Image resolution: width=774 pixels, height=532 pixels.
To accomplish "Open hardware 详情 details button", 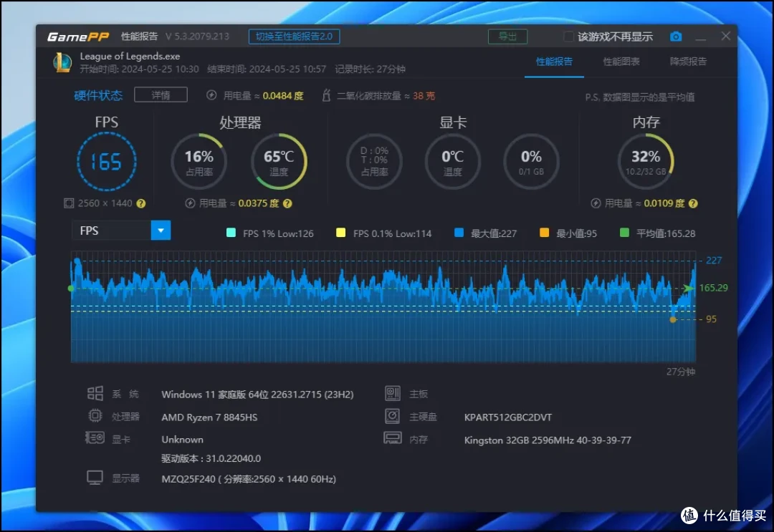I will (x=161, y=95).
